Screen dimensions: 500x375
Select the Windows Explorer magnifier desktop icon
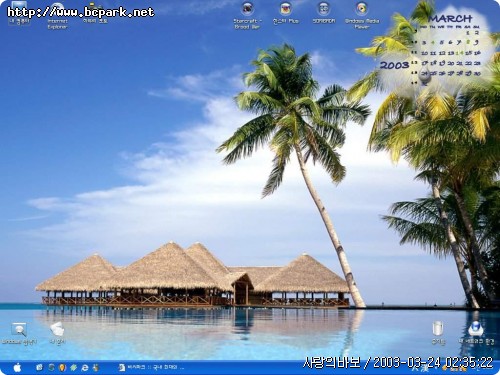click(x=19, y=333)
